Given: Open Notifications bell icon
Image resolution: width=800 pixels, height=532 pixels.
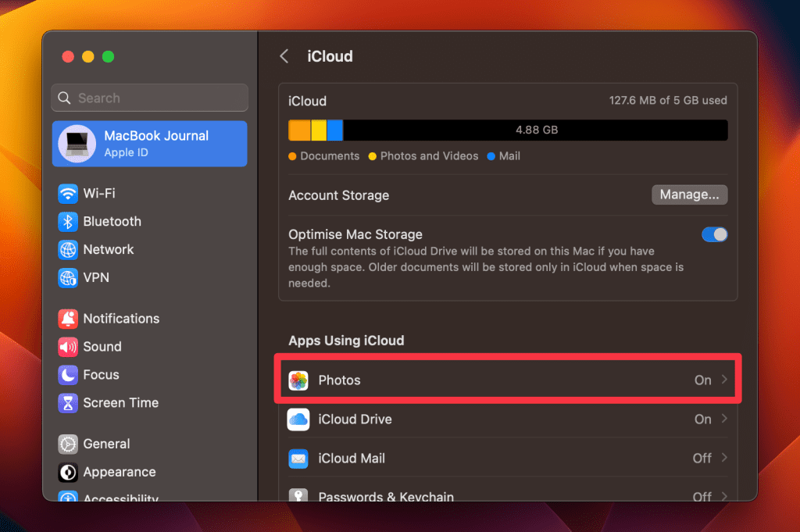Looking at the screenshot, I should pos(69,319).
